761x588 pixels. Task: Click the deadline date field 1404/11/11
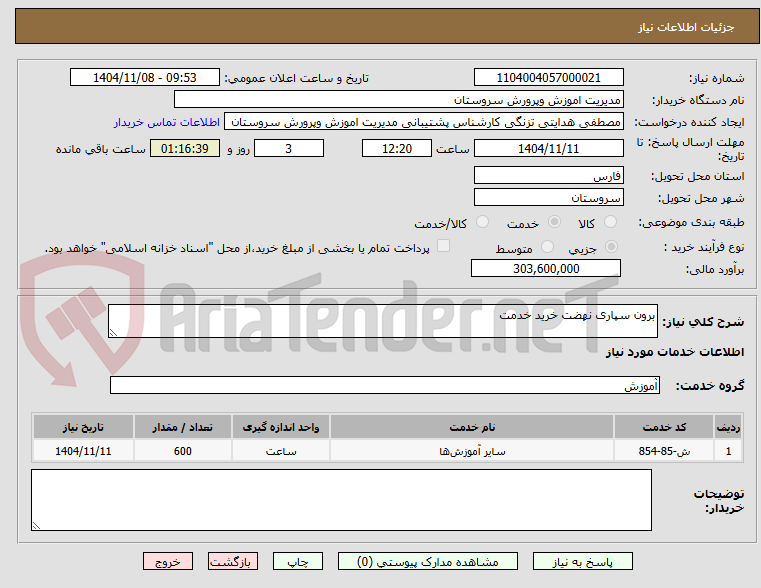click(x=548, y=148)
